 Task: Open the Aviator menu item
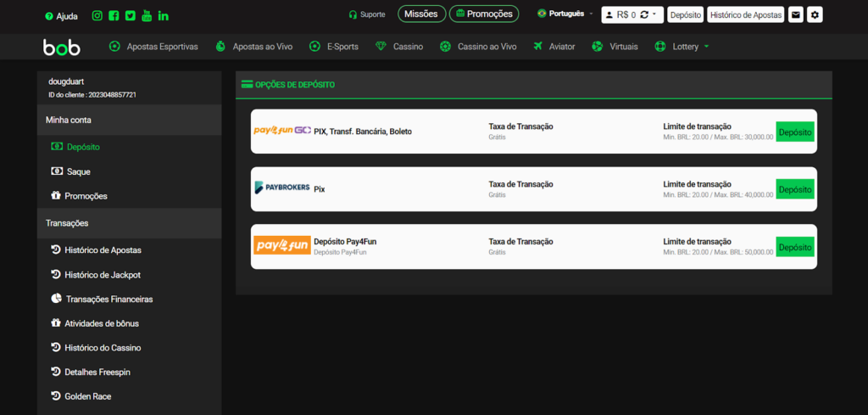pos(554,47)
